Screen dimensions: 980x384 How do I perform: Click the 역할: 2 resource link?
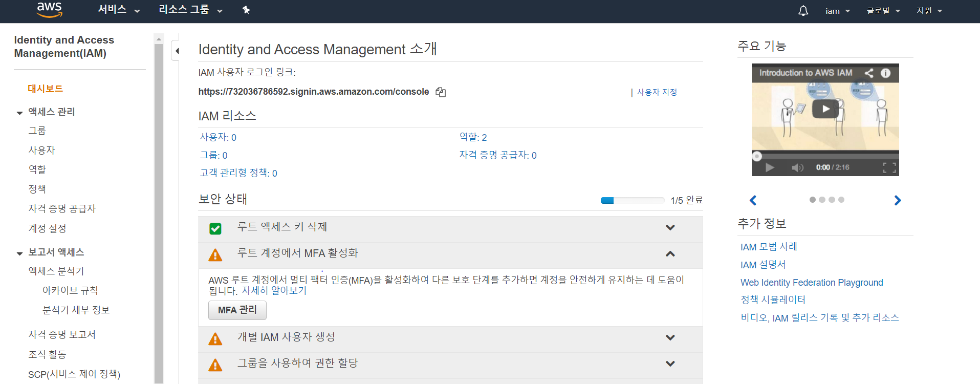point(473,137)
